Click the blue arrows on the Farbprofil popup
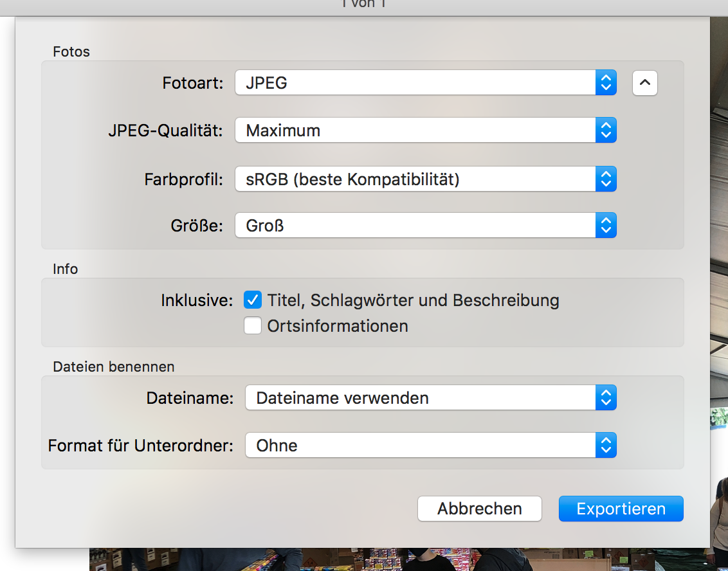This screenshot has height=571, width=728. (605, 179)
